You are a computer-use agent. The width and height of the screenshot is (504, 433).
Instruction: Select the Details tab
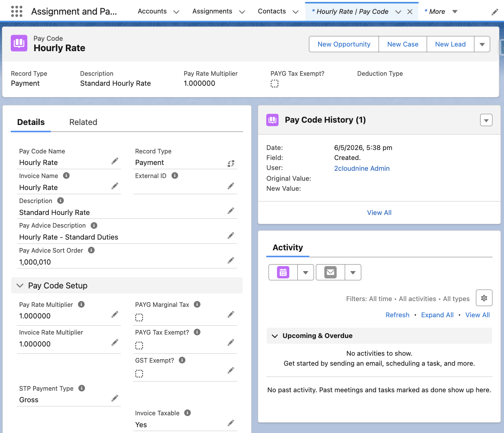tap(31, 122)
